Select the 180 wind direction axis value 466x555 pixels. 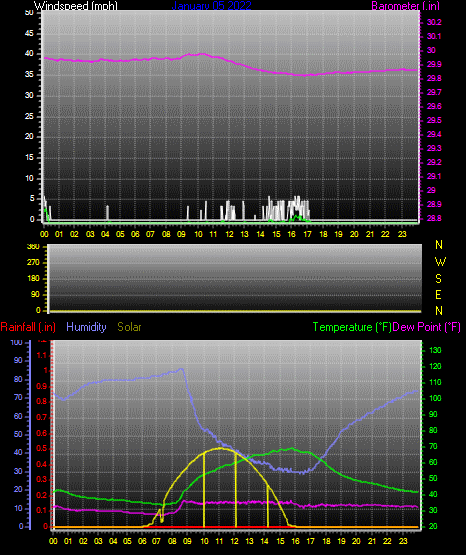point(33,279)
